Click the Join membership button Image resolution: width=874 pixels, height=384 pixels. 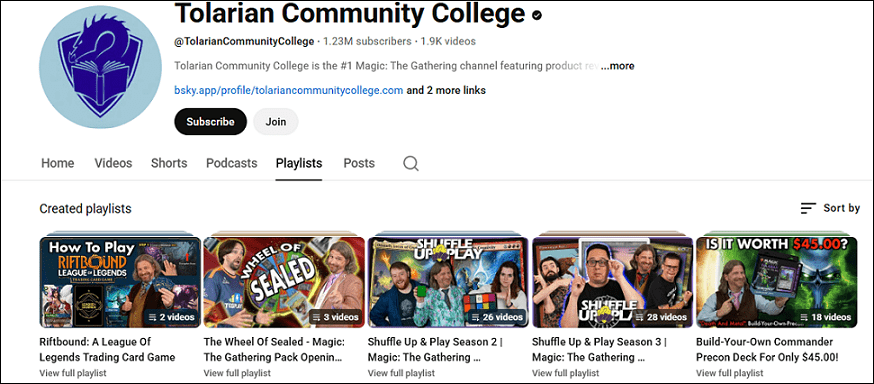coord(275,121)
